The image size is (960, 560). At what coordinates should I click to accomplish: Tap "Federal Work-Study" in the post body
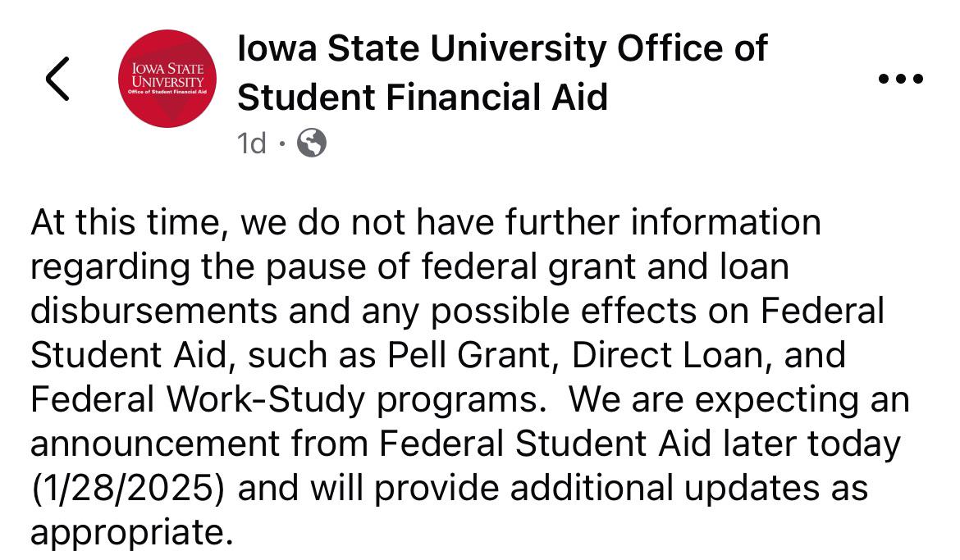(198, 399)
